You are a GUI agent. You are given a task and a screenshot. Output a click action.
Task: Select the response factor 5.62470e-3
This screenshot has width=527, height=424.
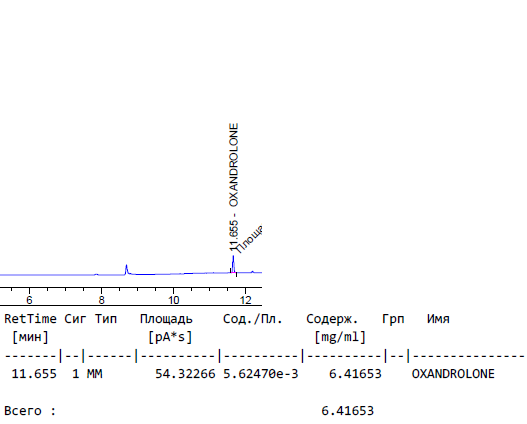pos(261,374)
